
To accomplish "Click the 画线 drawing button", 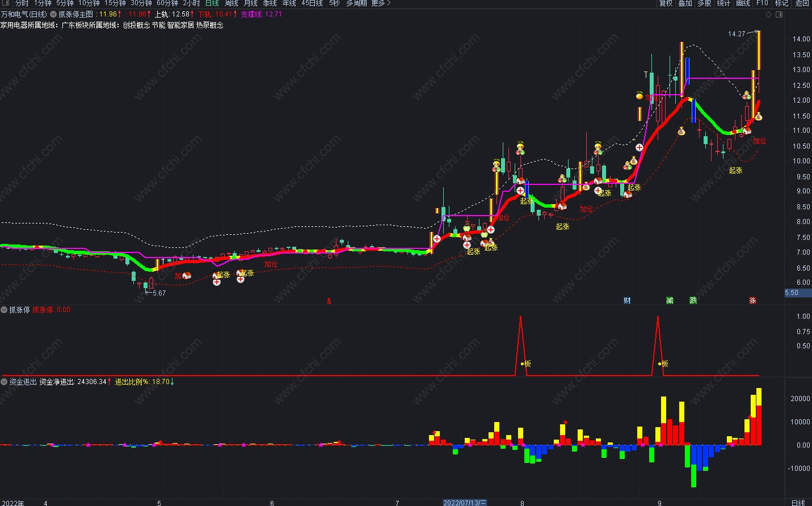I will point(743,3).
